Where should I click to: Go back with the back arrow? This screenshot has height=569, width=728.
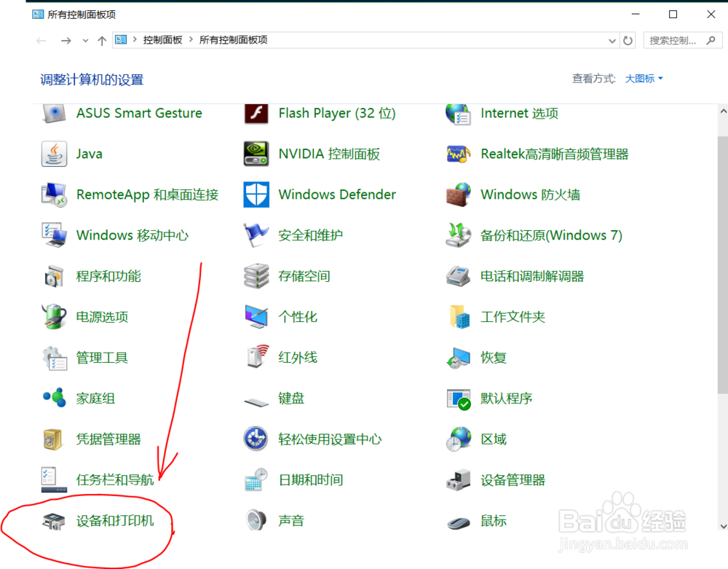(41, 40)
